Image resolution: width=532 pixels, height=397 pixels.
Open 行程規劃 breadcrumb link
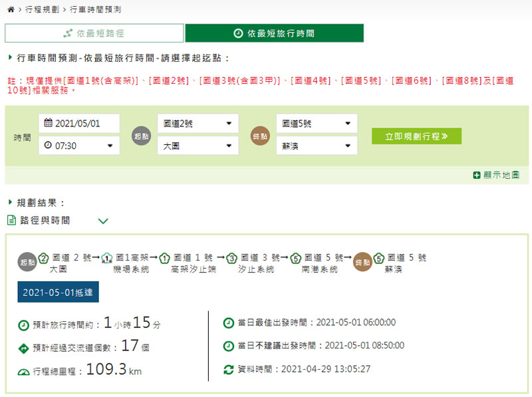(42, 9)
